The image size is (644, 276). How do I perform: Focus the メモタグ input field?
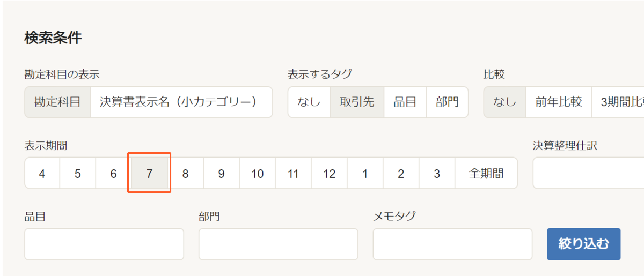(452, 244)
